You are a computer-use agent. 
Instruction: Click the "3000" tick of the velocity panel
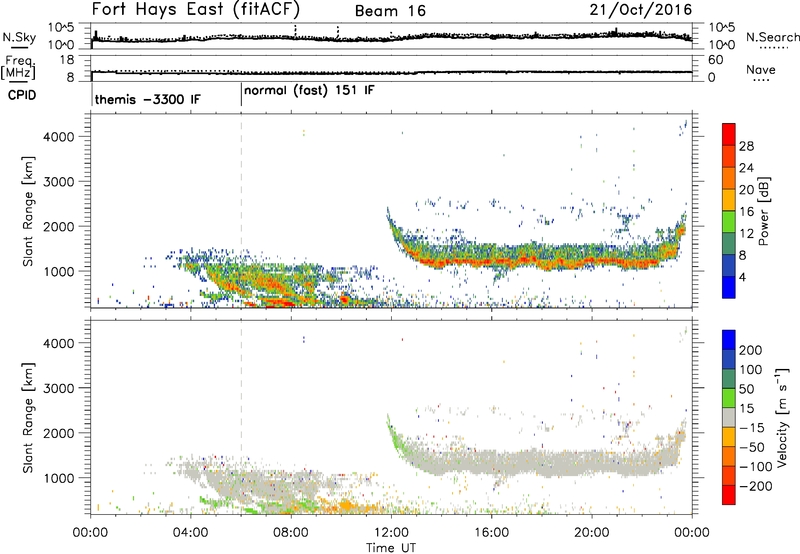pyautogui.click(x=59, y=388)
